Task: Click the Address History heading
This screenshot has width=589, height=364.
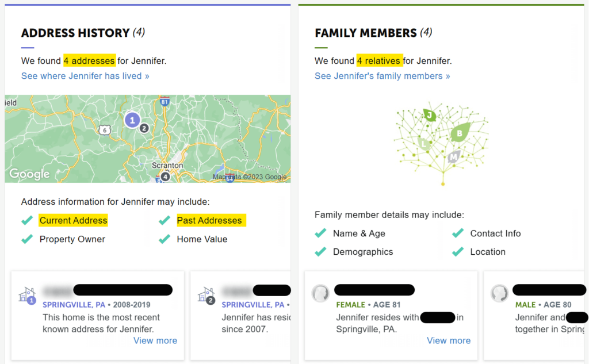Action: (75, 33)
